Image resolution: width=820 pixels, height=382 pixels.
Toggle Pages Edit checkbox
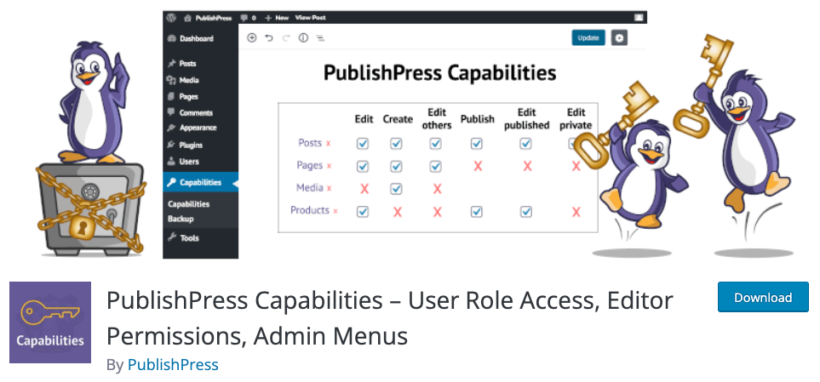click(362, 166)
